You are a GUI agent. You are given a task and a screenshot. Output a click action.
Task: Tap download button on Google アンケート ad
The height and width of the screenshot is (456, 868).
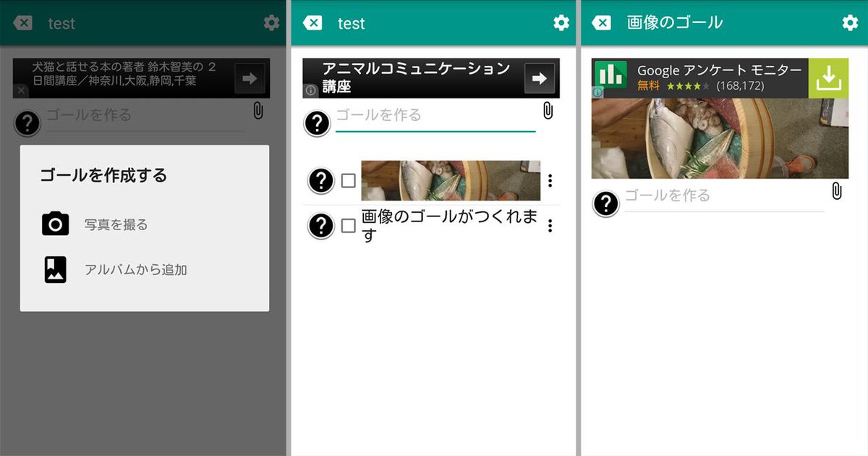(829, 78)
